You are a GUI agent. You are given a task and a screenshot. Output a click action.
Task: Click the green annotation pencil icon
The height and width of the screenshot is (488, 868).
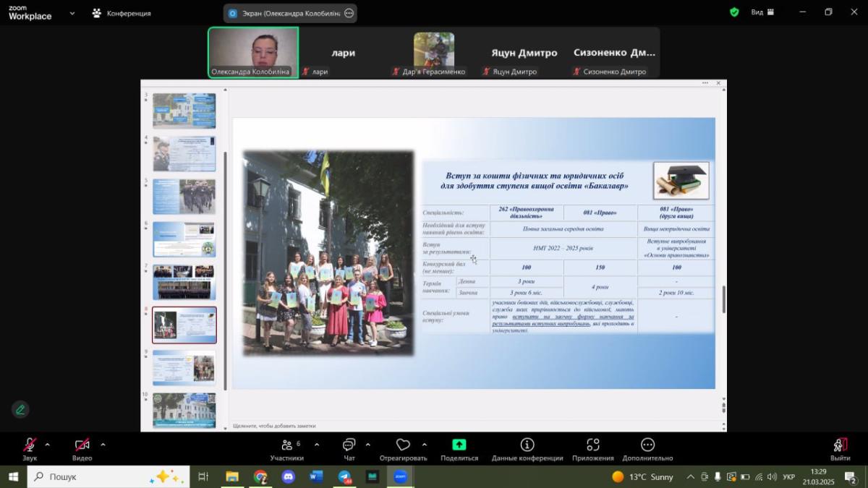[x=20, y=409]
